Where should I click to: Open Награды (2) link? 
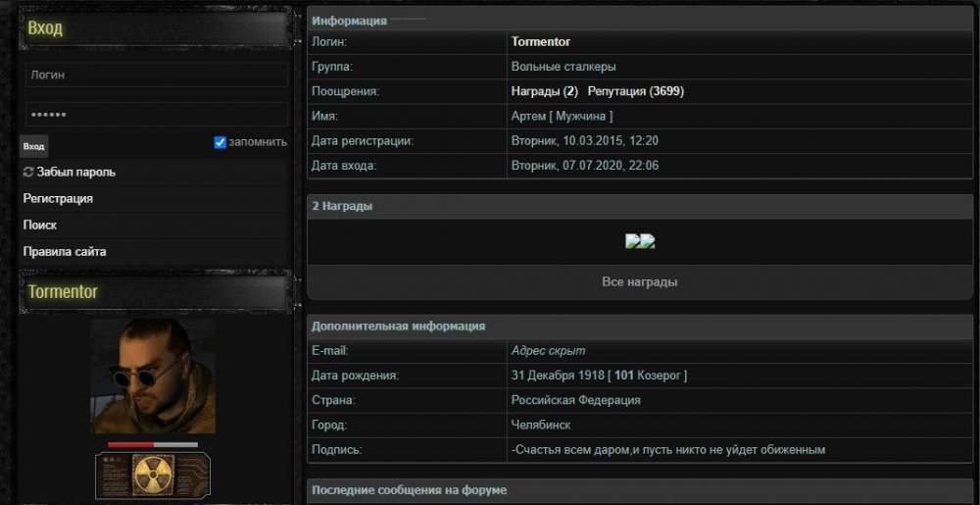tap(544, 91)
